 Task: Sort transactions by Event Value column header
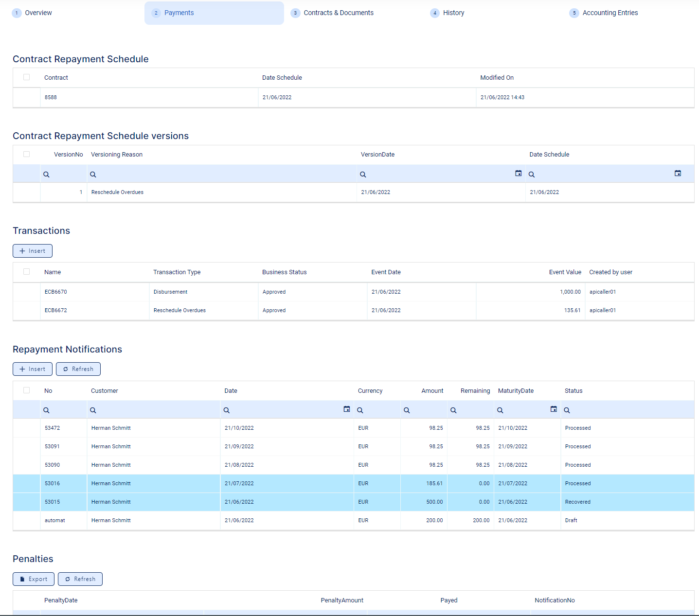(565, 272)
